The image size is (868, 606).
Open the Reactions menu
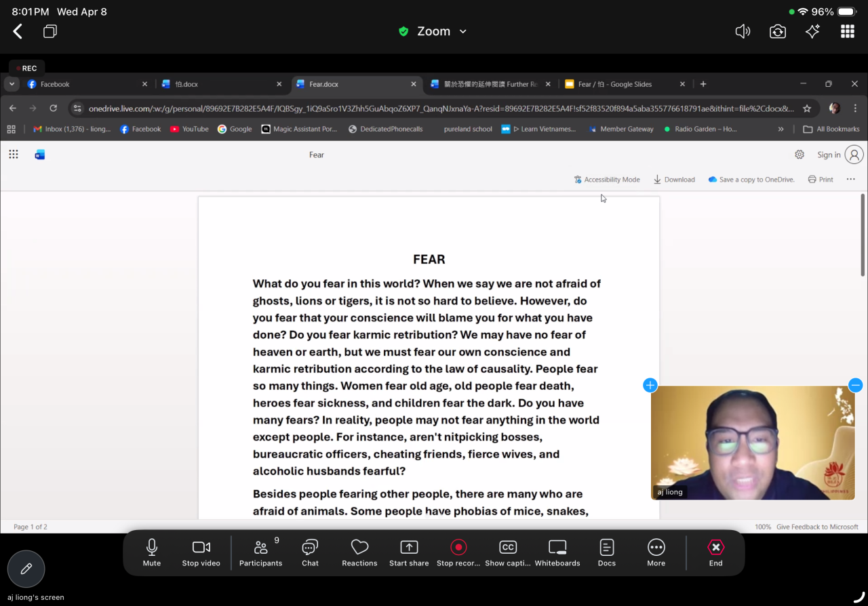point(359,552)
